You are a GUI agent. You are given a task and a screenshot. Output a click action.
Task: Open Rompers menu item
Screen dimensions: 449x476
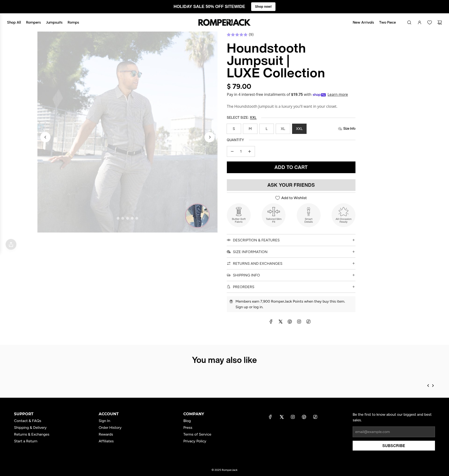(33, 22)
